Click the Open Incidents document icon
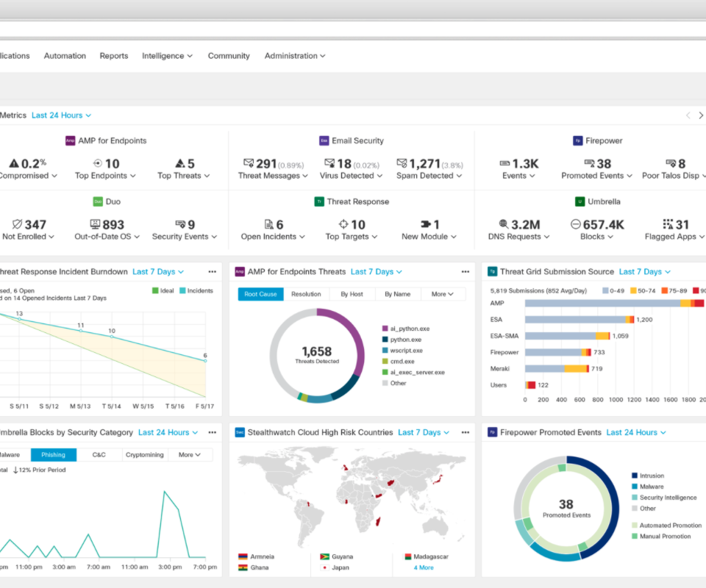Image resolution: width=706 pixels, height=588 pixels. pos(269,224)
